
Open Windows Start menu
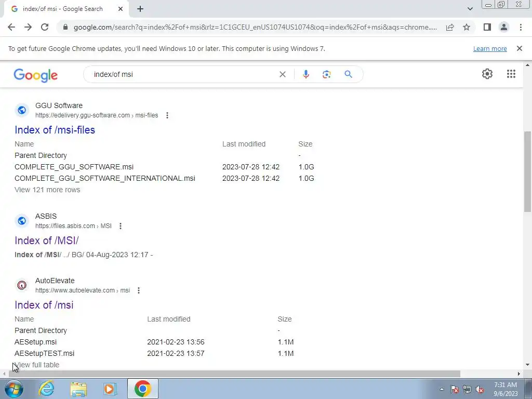tap(14, 389)
